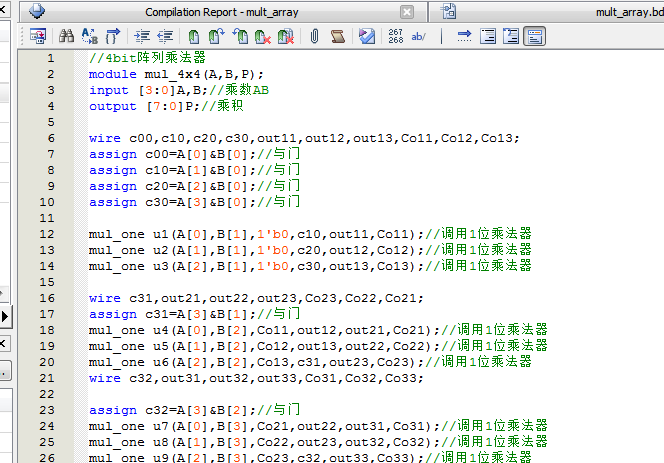Toggle the 'ab/' whitespace display icon

(419, 37)
